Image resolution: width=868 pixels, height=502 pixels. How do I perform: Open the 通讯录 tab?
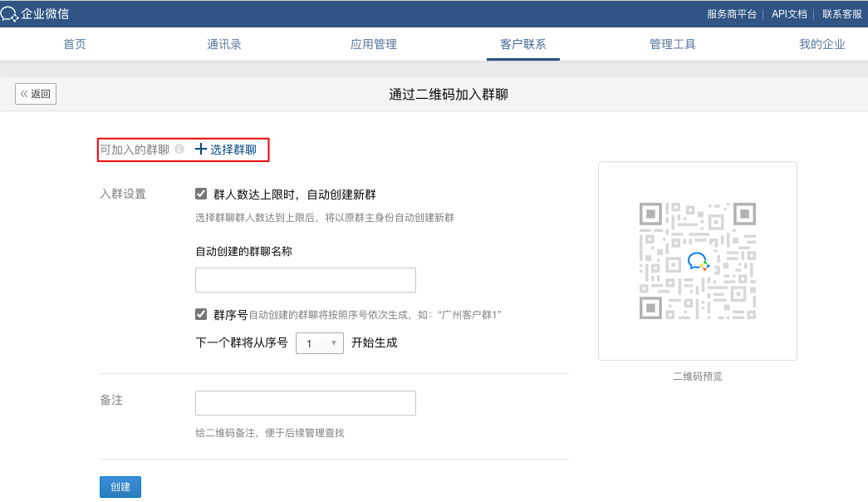(224, 44)
